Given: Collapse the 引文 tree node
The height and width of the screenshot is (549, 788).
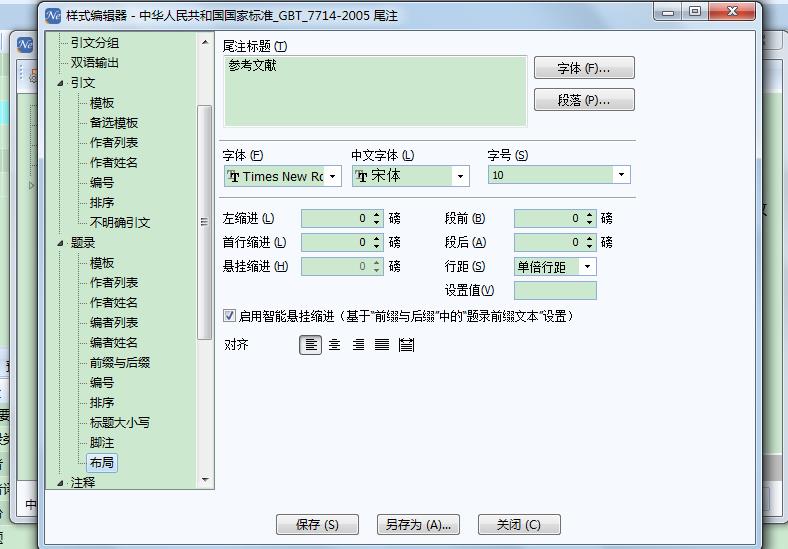Looking at the screenshot, I should click(60, 83).
